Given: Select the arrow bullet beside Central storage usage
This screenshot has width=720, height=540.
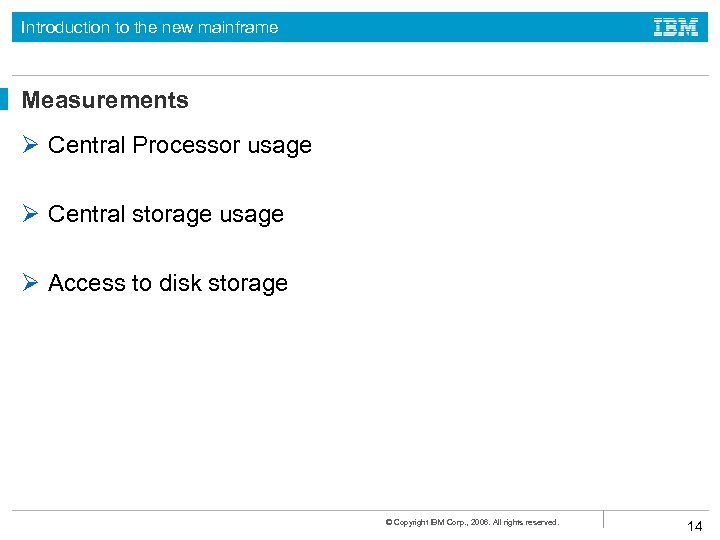Looking at the screenshot, I should click(x=30, y=214).
